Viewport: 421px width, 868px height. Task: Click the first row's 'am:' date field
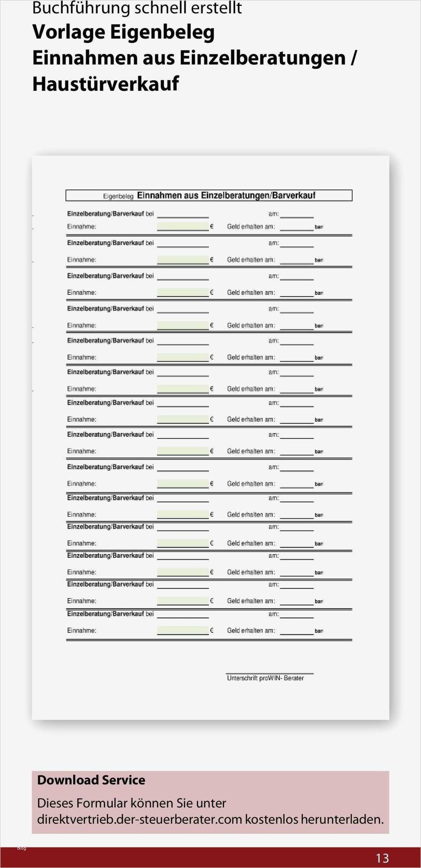pyautogui.click(x=296, y=214)
